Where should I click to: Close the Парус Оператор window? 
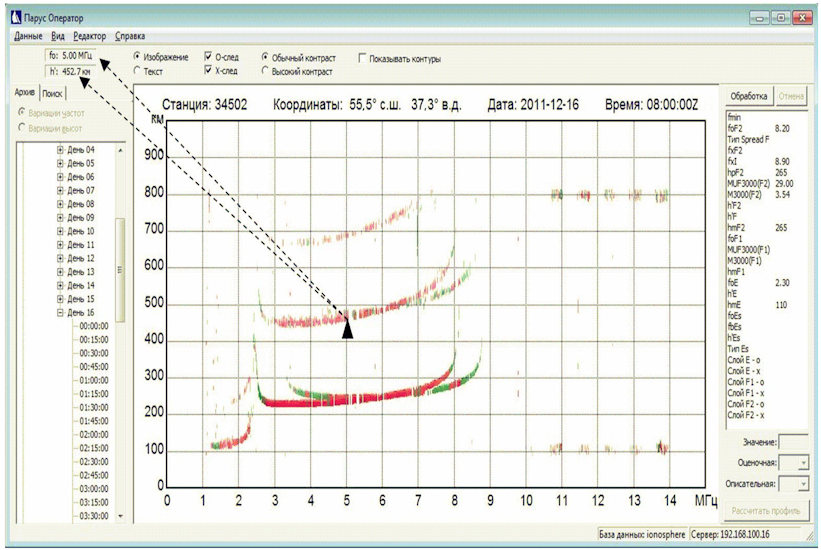point(802,18)
